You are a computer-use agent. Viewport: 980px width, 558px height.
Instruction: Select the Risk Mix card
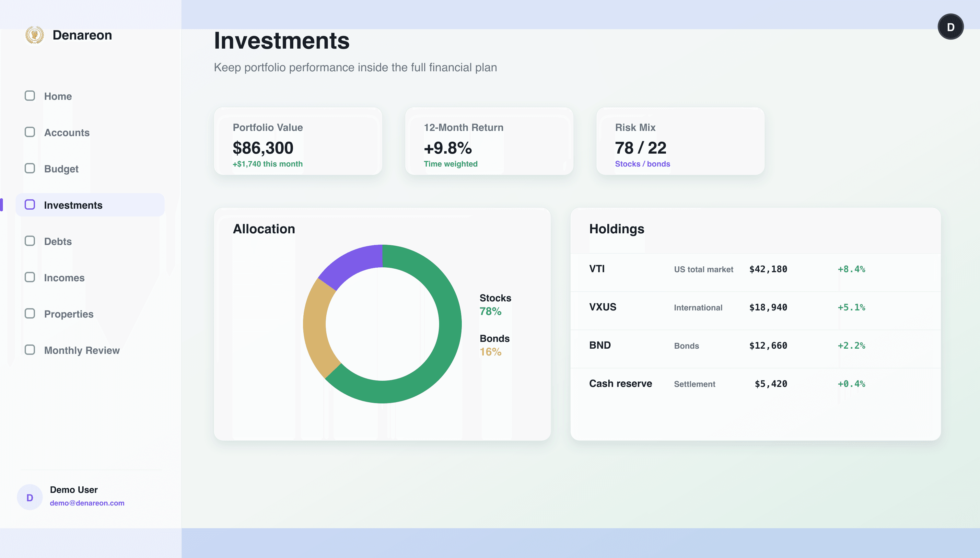tap(680, 141)
